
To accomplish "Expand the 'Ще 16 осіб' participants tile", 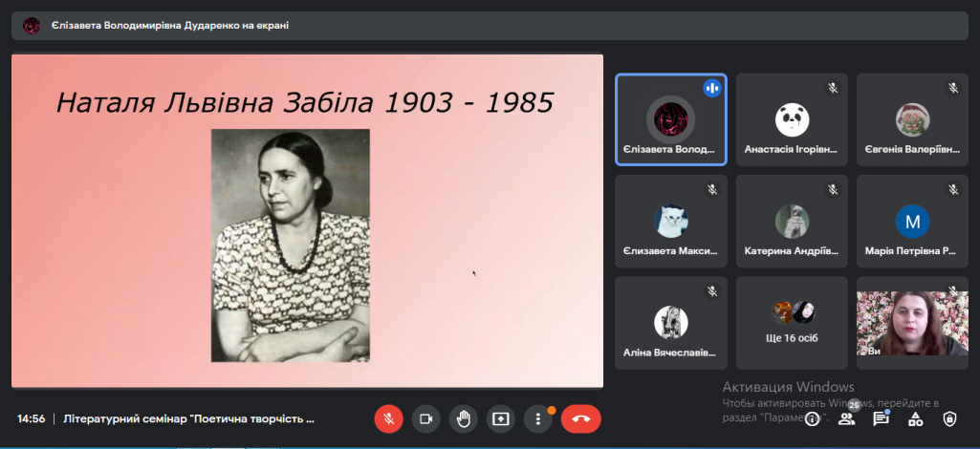I will pyautogui.click(x=792, y=323).
